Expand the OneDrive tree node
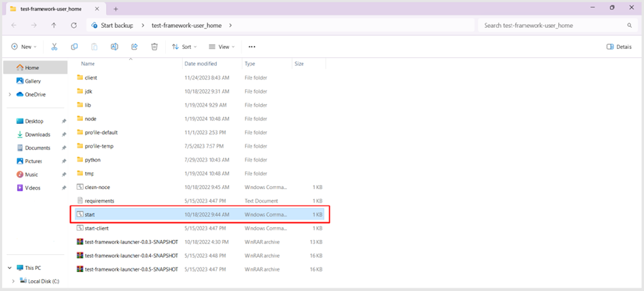This screenshot has height=291, width=644. (x=10, y=95)
